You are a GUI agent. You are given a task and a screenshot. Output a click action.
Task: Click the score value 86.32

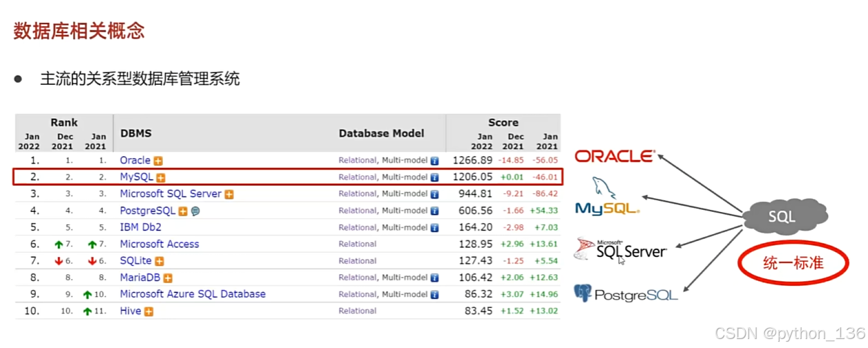tap(479, 294)
